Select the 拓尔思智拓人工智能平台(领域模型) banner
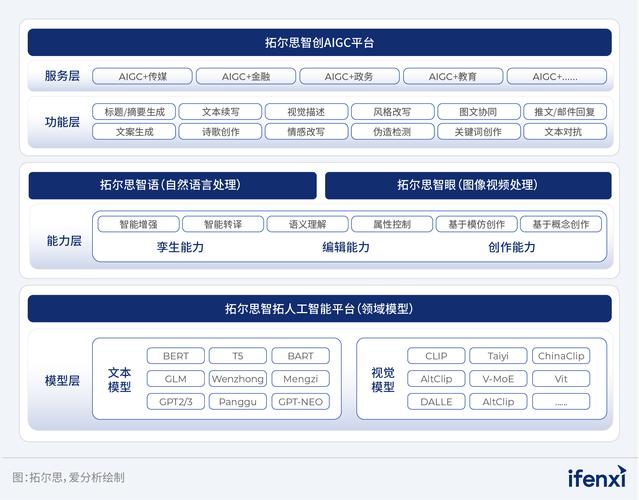Image resolution: width=639 pixels, height=500 pixels. [x=320, y=308]
